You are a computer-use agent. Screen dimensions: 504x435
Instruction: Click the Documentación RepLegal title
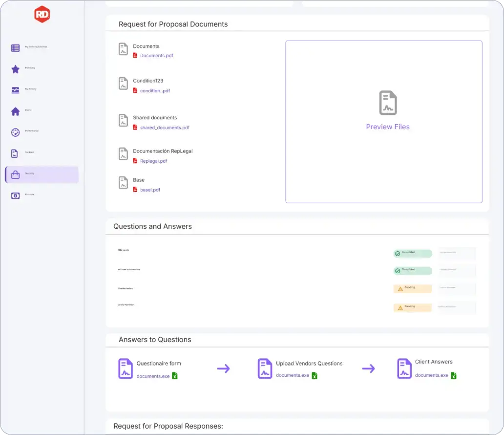(163, 151)
